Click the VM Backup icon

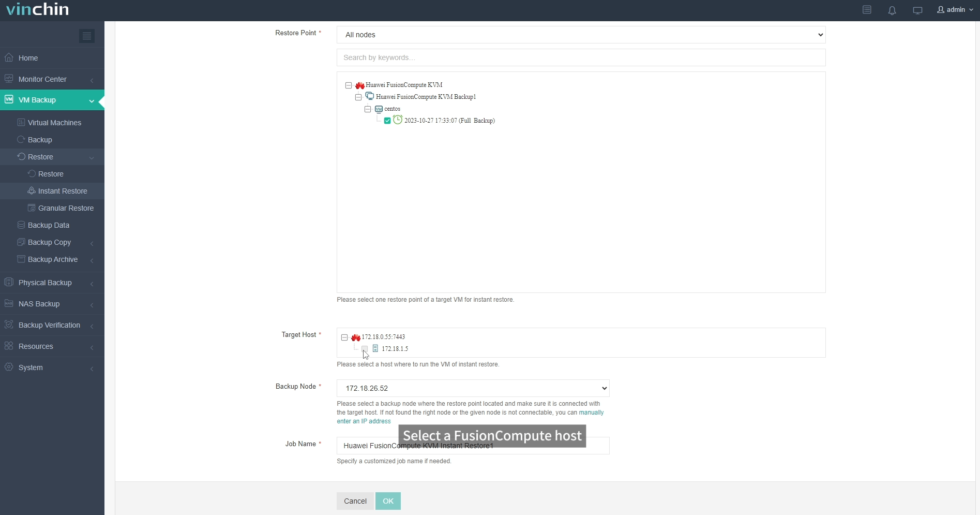[x=9, y=99]
